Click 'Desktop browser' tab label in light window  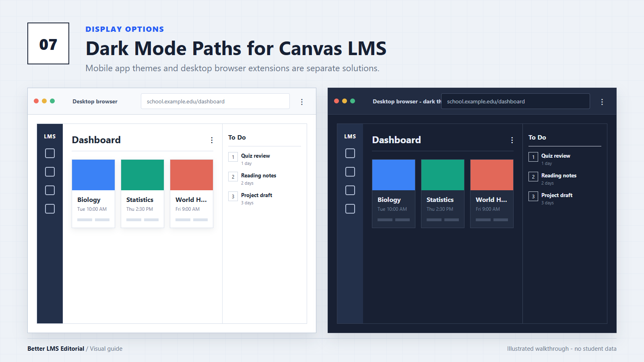pos(95,101)
